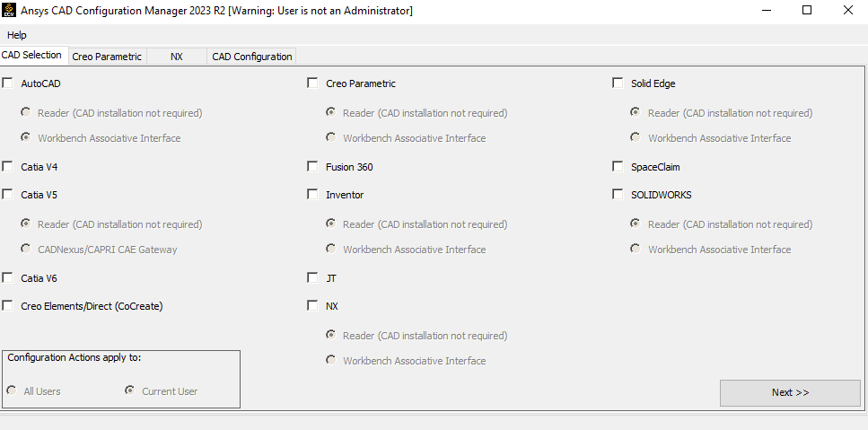Check the JT format box
Image resolution: width=868 pixels, height=430 pixels.
312,277
